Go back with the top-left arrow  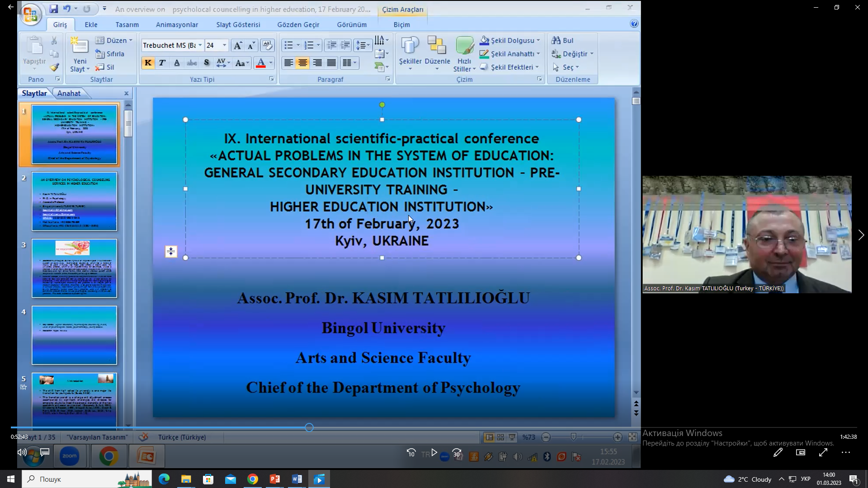(11, 7)
